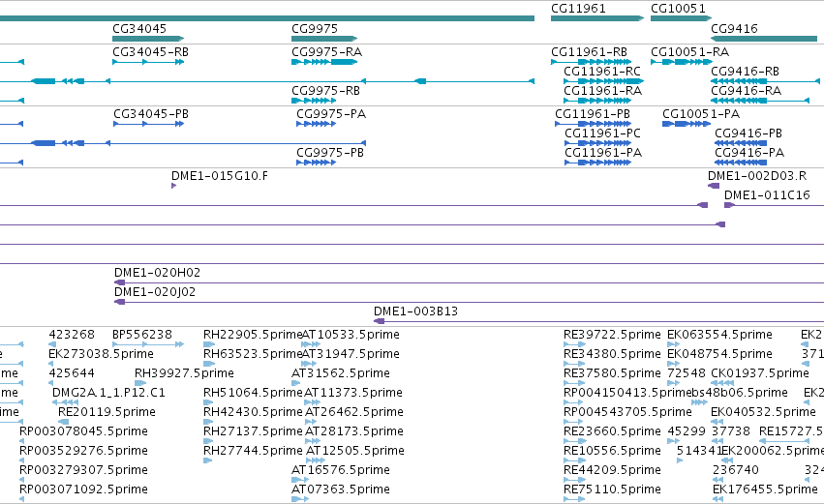Click EST RP004543705.5prime

tap(627, 412)
